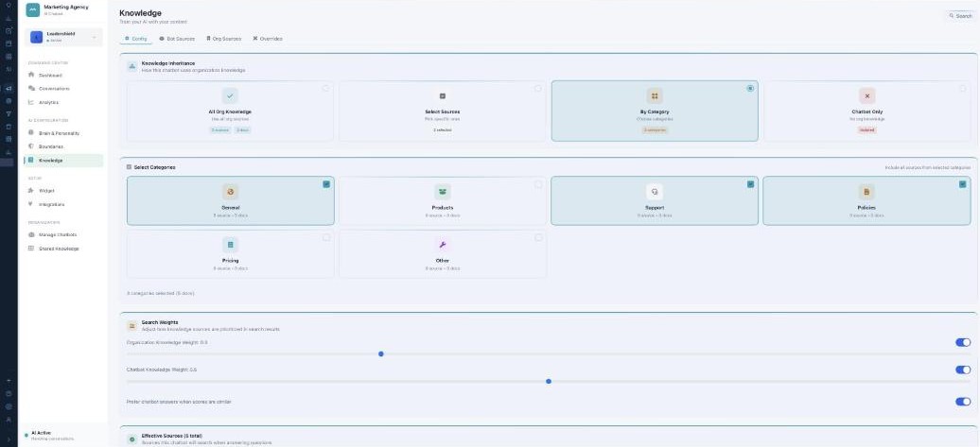980x447 pixels.
Task: Go to Analytics in sidebar
Action: [x=62, y=102]
